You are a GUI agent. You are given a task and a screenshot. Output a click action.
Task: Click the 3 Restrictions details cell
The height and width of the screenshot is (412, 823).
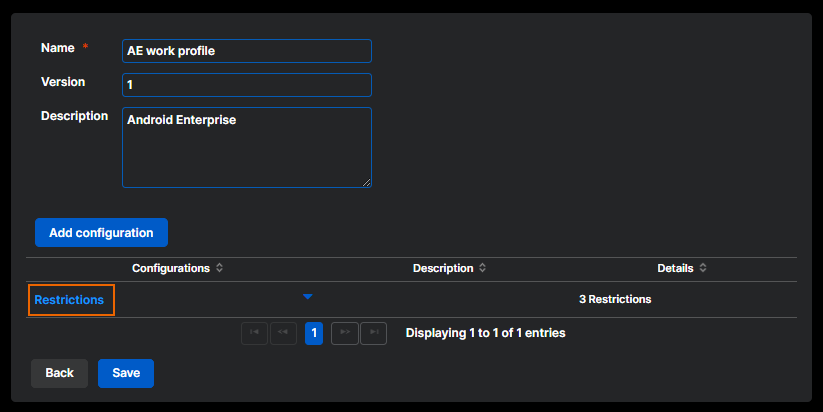614,299
